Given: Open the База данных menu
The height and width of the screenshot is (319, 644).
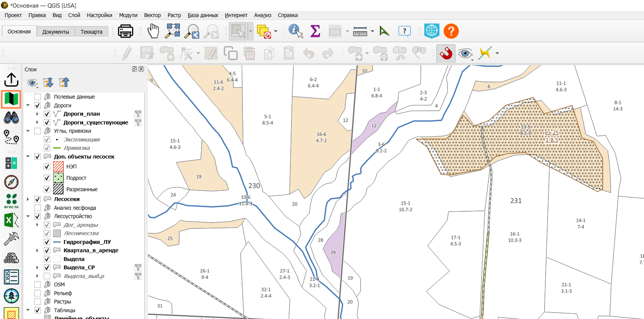Looking at the screenshot, I should pyautogui.click(x=203, y=15).
